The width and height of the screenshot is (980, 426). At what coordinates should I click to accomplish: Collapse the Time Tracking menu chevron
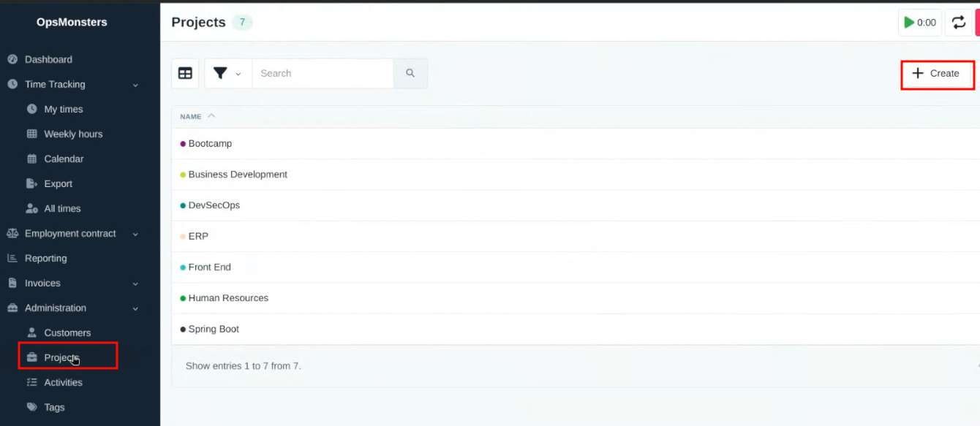135,85
